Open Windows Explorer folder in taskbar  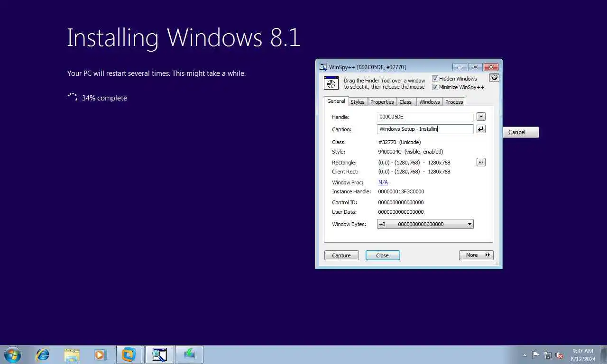click(72, 355)
